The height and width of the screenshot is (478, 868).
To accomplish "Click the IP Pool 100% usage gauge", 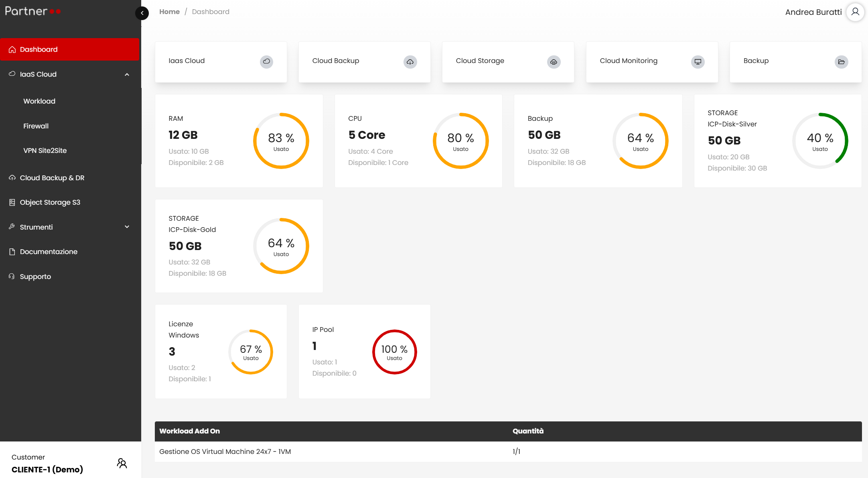I will point(395,352).
